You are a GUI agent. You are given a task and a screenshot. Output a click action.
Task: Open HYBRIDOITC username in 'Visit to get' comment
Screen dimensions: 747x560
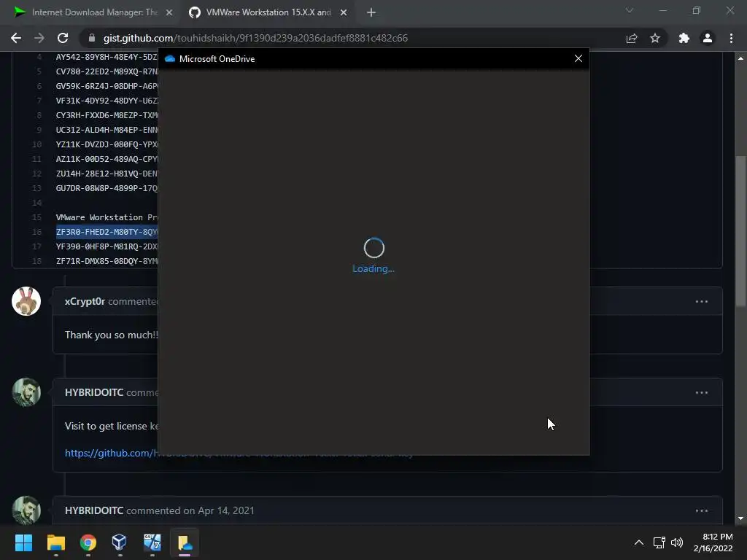(x=94, y=392)
